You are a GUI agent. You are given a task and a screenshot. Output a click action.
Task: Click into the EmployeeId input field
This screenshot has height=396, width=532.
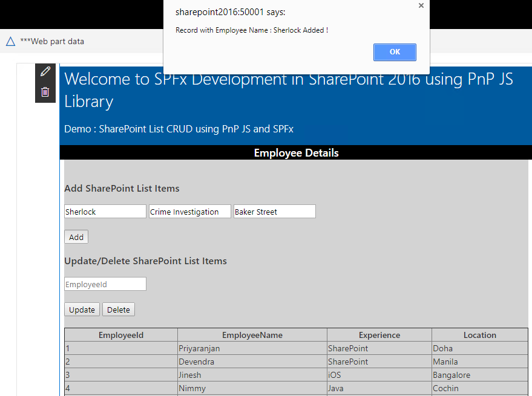pyautogui.click(x=105, y=284)
